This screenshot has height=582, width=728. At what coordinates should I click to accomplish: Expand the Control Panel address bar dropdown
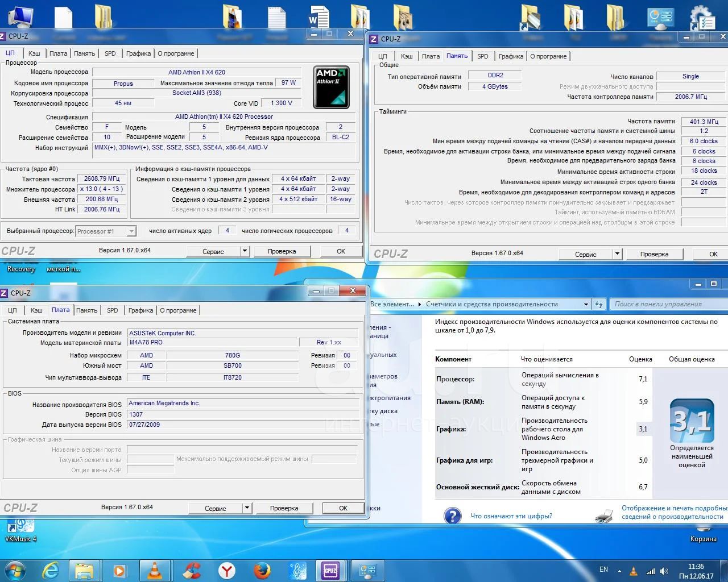coord(586,304)
